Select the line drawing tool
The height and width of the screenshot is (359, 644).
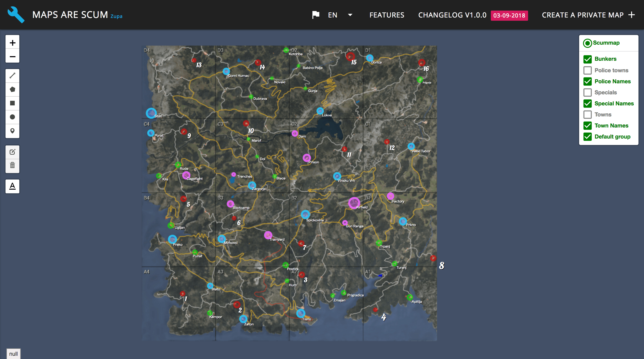point(12,75)
